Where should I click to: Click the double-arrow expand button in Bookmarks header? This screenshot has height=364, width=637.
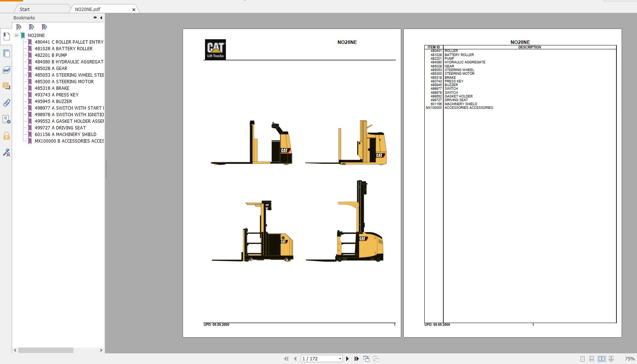[x=95, y=18]
